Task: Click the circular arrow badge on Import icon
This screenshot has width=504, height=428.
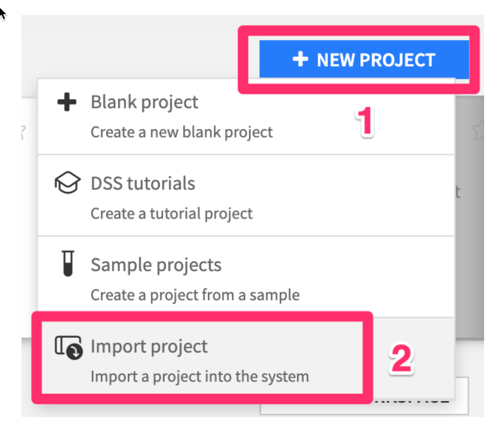Action: pos(75,351)
